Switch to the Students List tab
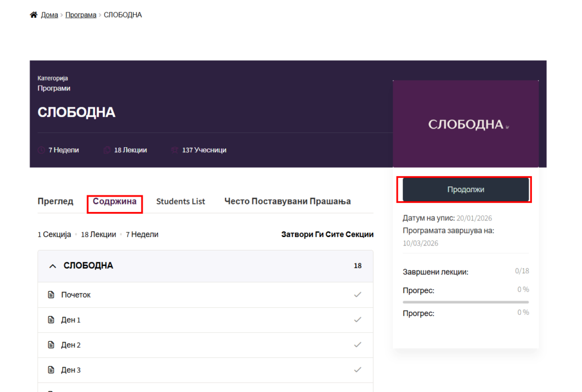This screenshot has height=392, width=582. 181,201
